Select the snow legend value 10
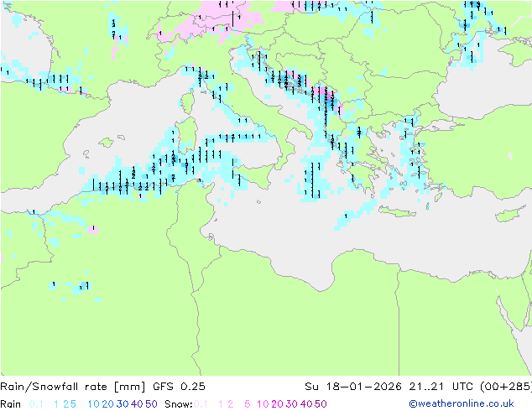The height and width of the screenshot is (411, 532). [x=263, y=404]
